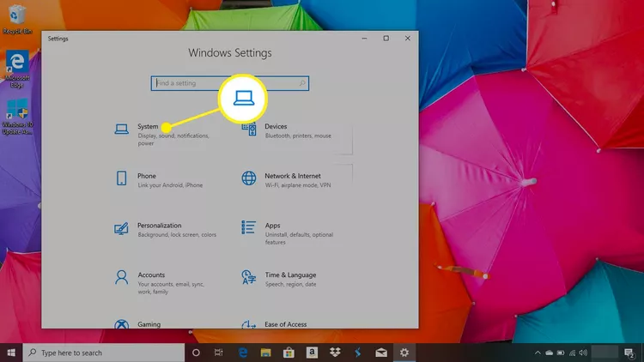Open the Mail app on the taskbar
The height and width of the screenshot is (362, 644).
(381, 353)
